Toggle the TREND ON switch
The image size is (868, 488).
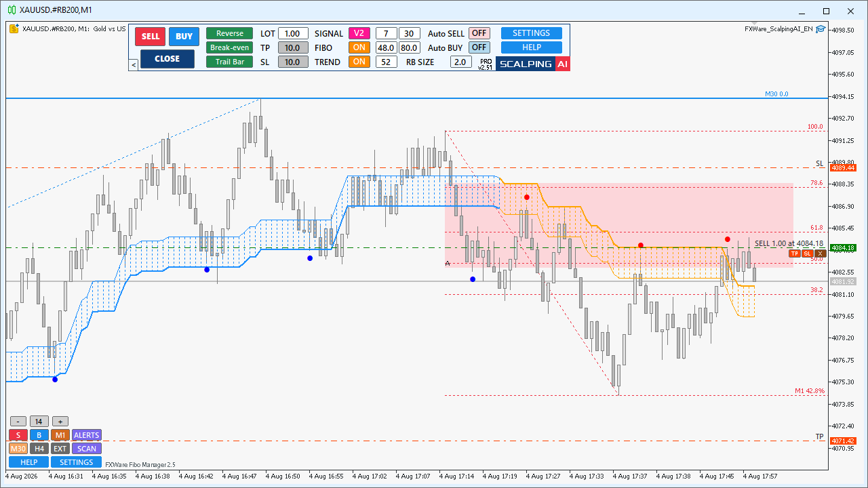click(x=359, y=62)
